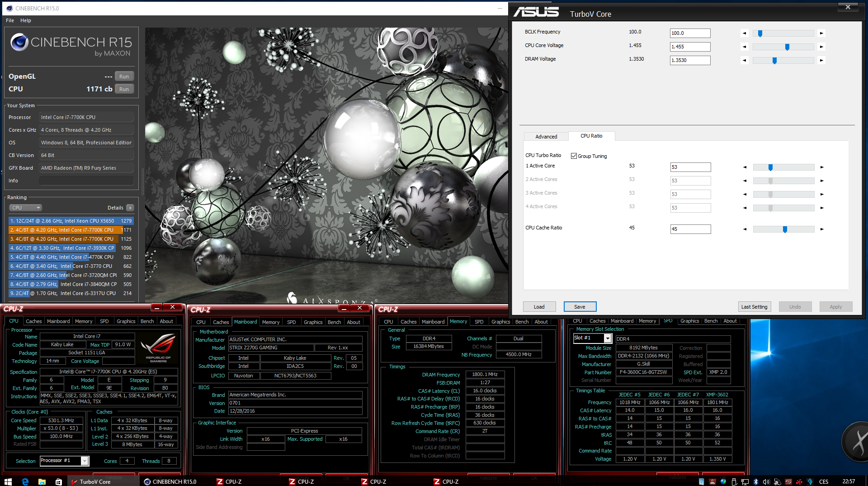Increase 1 Active Core ratio arrow
868x486 pixels.
[x=822, y=167]
